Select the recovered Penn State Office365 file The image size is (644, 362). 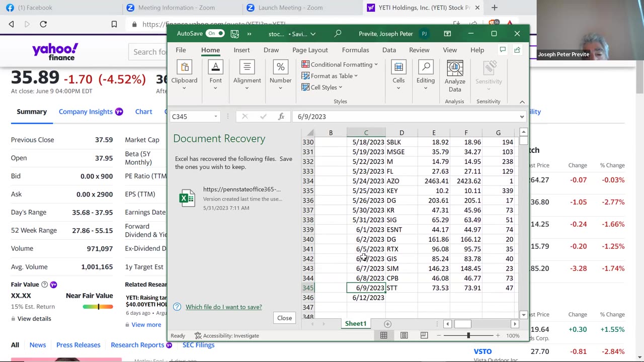click(x=233, y=199)
